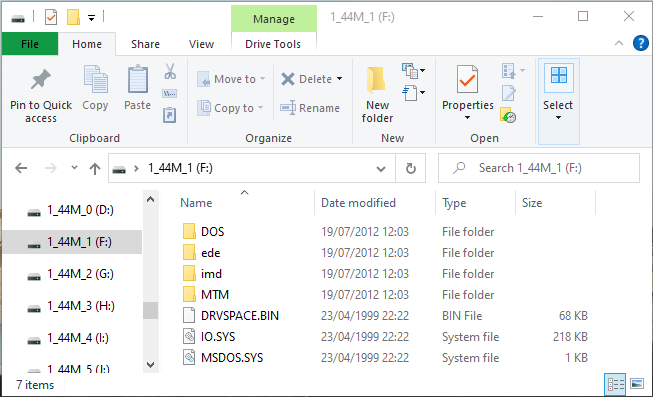Image resolution: width=653 pixels, height=397 pixels.
Task: Open Customize Quick Access Toolbar dropdown
Action: [91, 18]
